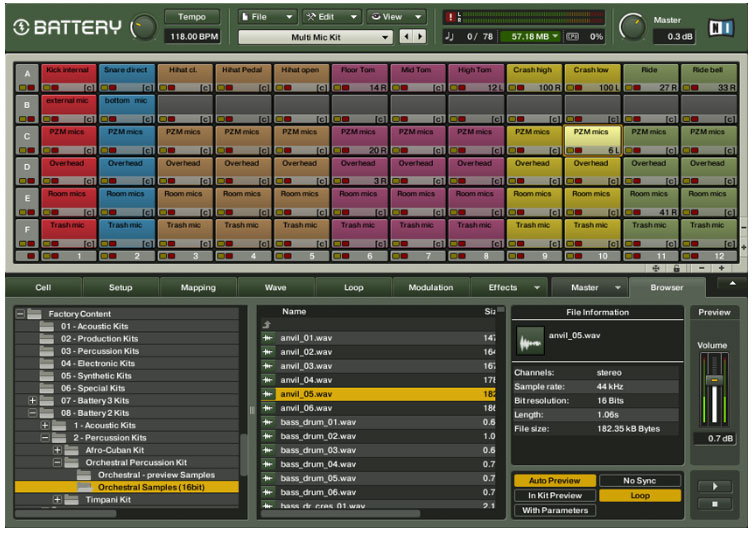This screenshot has height=535, width=754.
Task: Click the Battery logo
Action: (67, 27)
